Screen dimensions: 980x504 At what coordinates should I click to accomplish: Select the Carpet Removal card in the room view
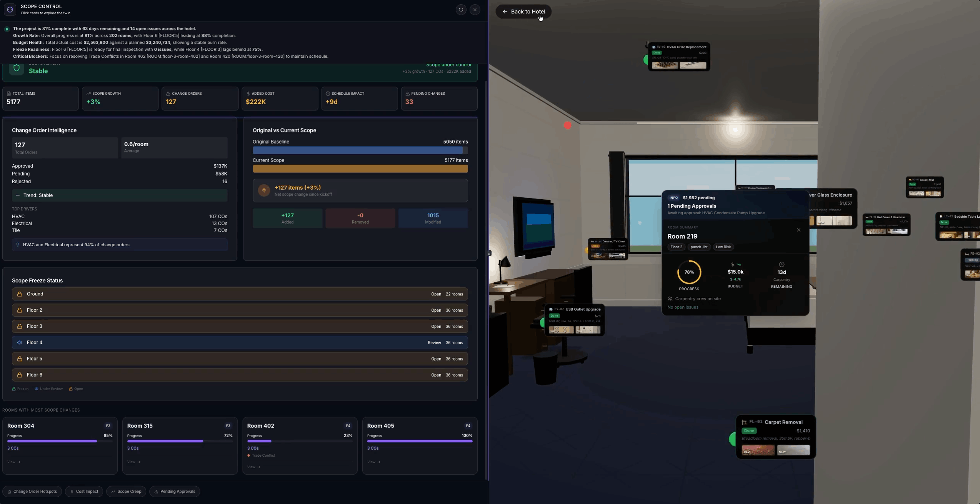tap(775, 436)
